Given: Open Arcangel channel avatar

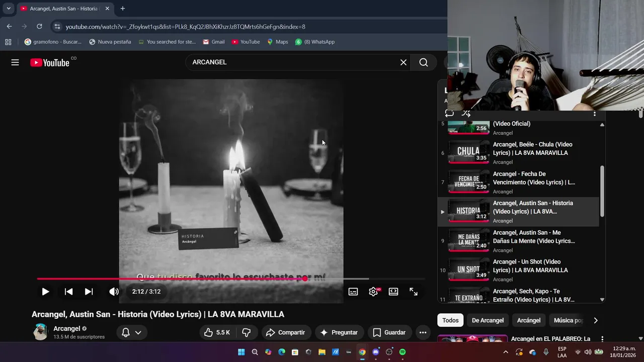Looking at the screenshot, I should [x=40, y=332].
